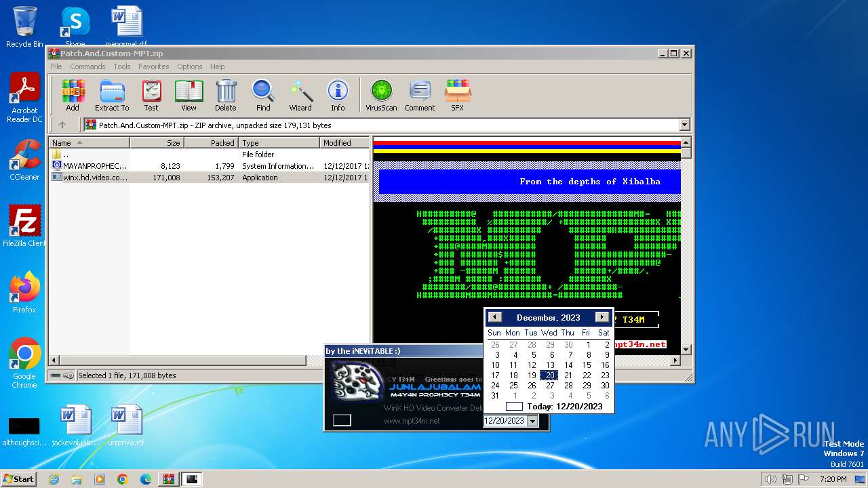
Task: Open jackevaluati rtf document icon
Action: (75, 425)
